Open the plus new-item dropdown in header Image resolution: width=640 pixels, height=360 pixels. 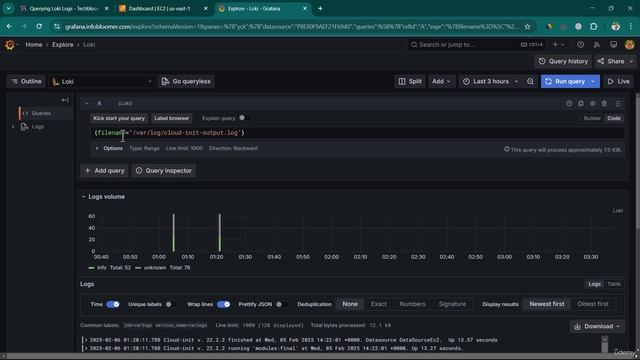(558, 44)
